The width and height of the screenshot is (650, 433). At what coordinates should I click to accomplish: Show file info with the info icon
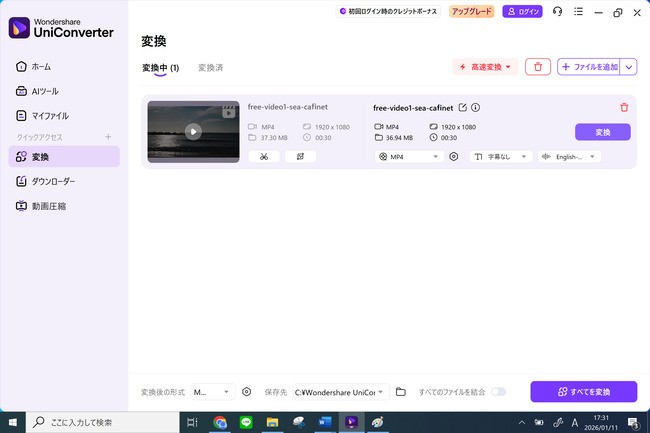click(475, 108)
